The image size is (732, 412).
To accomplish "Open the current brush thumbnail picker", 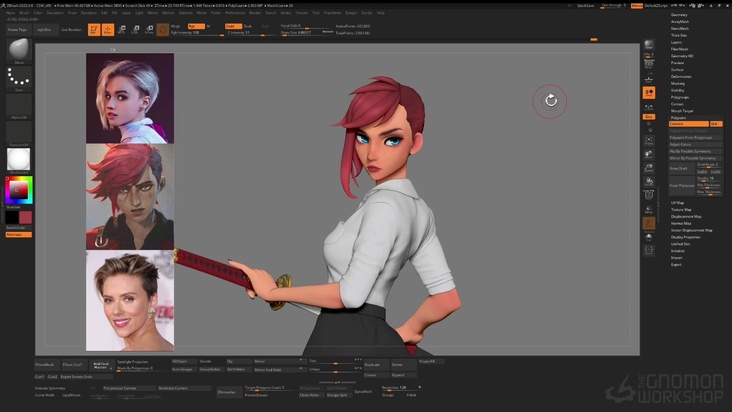I will tap(18, 50).
